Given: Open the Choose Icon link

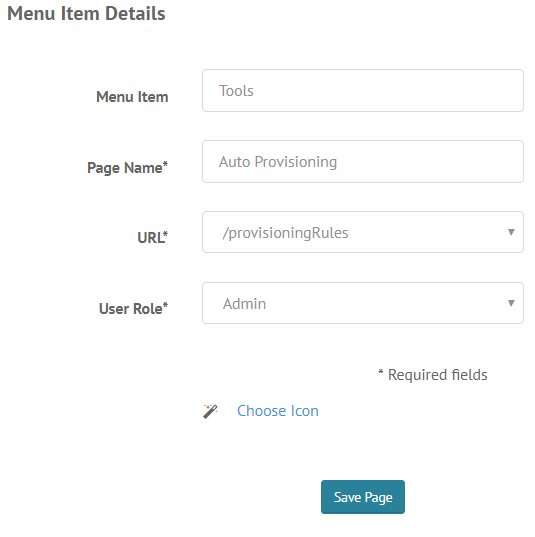Looking at the screenshot, I should 278,411.
